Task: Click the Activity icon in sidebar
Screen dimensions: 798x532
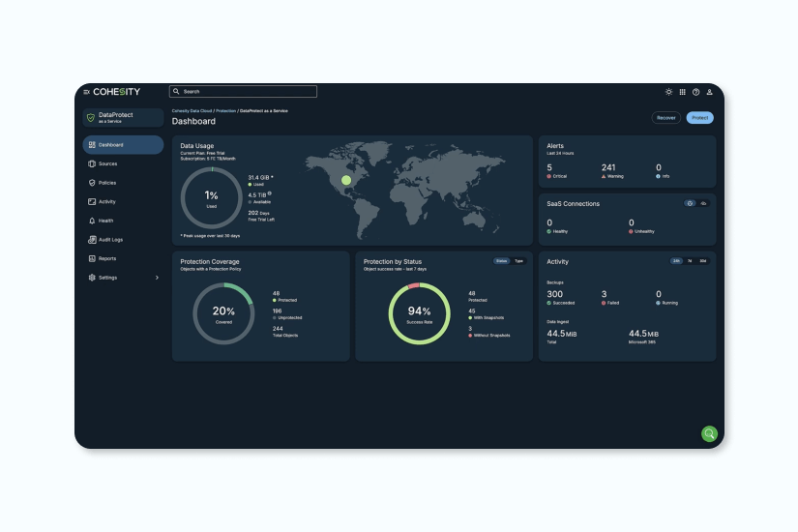Action: tap(92, 201)
